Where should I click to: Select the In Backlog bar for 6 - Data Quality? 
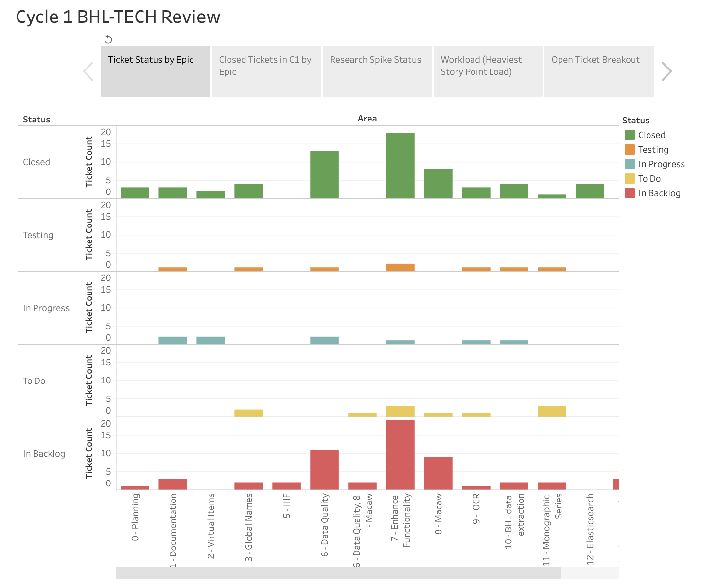(324, 469)
